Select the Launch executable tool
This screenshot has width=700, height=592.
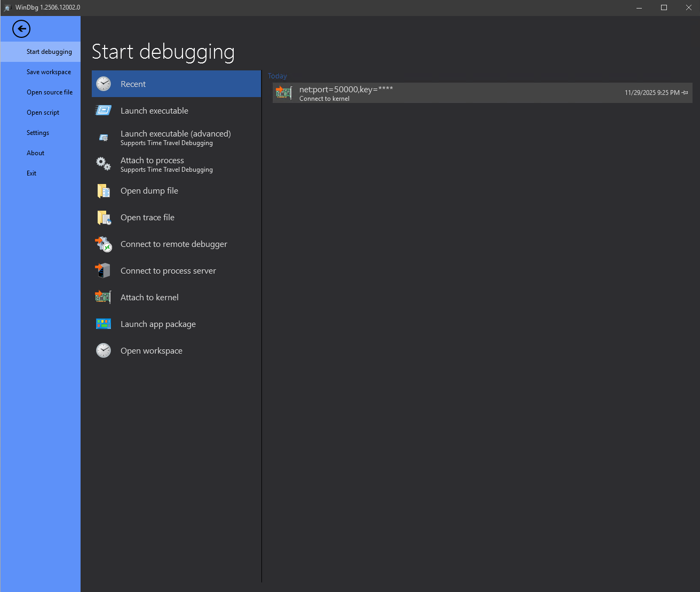coord(154,110)
